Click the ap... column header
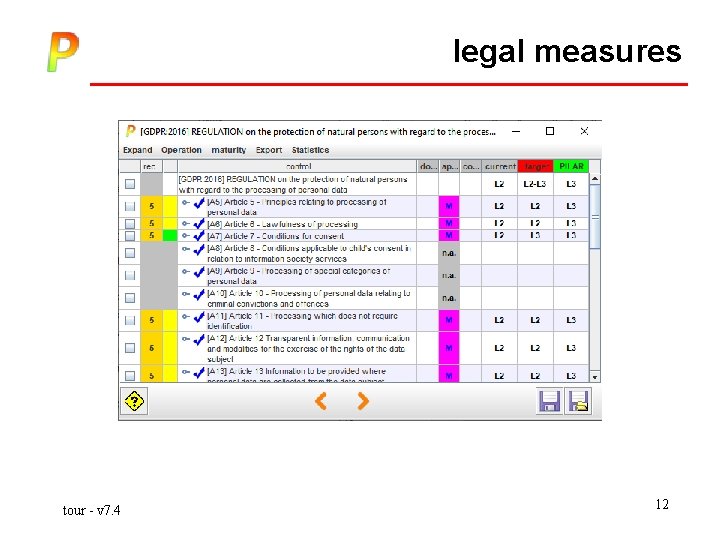720x540 pixels. [x=449, y=166]
